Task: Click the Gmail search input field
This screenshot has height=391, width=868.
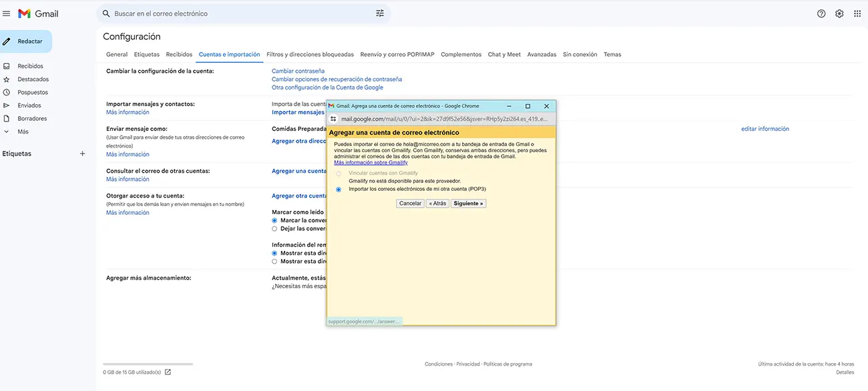Action: tap(240, 13)
